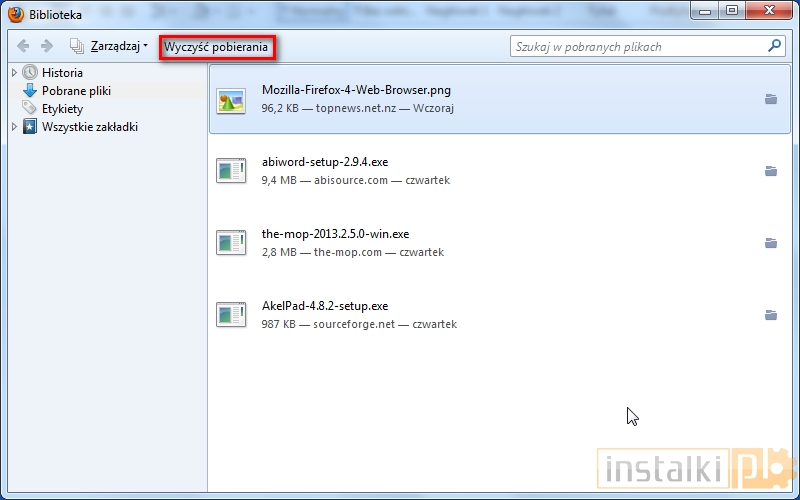Click the search magnifier icon
This screenshot has height=500, width=800.
click(x=774, y=46)
